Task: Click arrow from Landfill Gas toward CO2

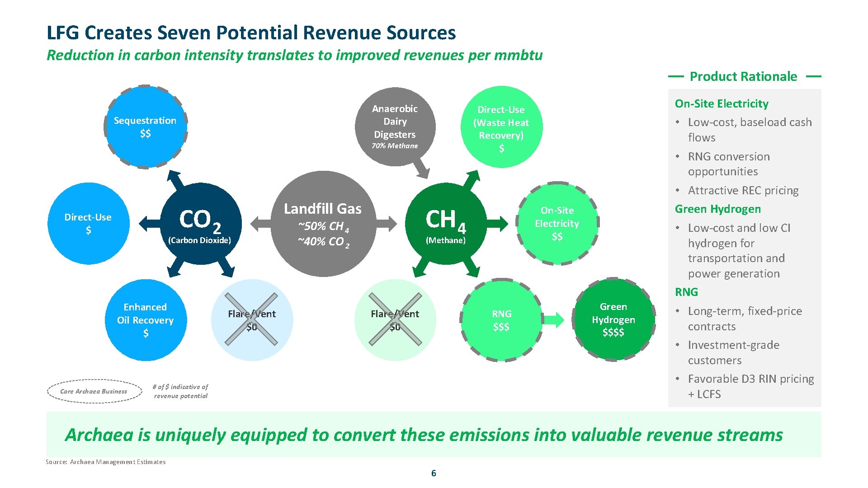Action: pos(261,223)
